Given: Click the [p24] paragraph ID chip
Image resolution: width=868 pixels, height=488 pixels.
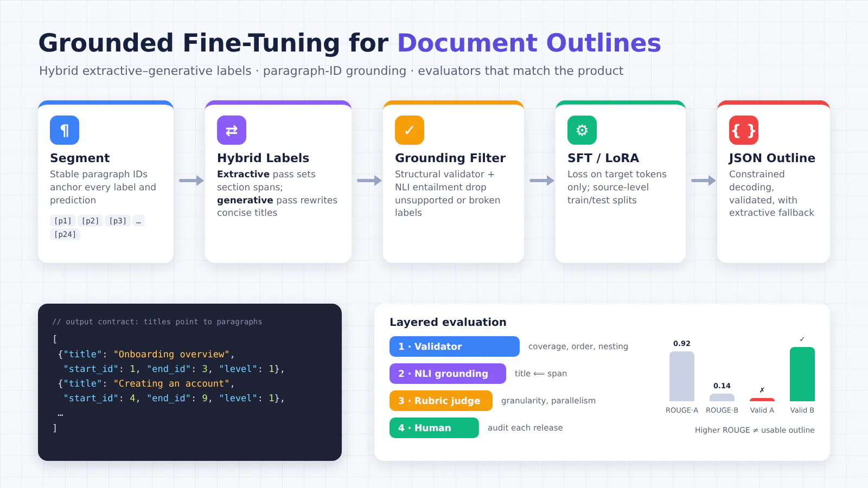Looking at the screenshot, I should tap(65, 234).
